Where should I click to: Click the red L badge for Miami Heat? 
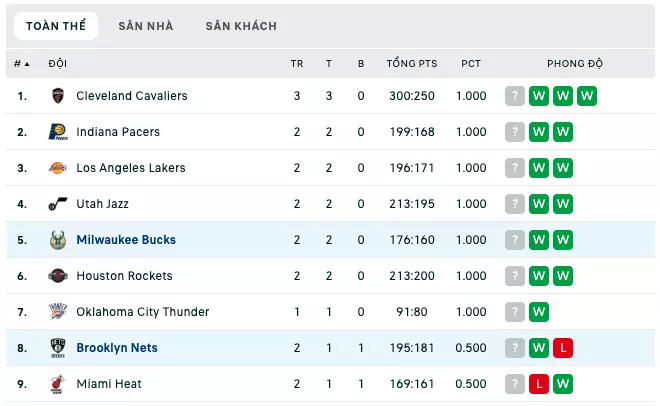point(539,384)
